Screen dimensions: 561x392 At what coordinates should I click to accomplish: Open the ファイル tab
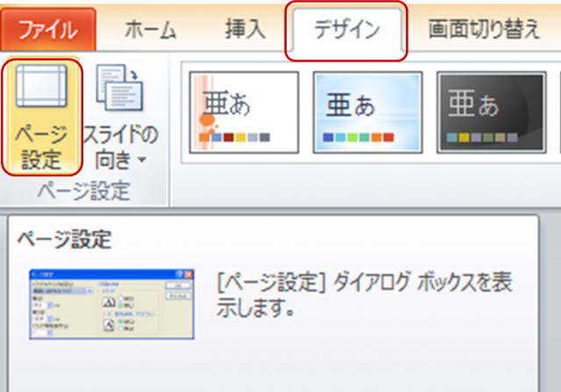click(47, 30)
